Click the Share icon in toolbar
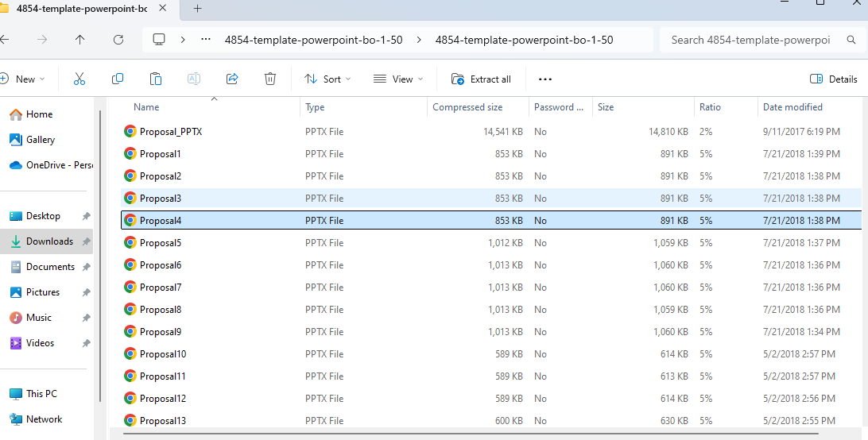Screen dimensions: 868x440 coord(232,79)
